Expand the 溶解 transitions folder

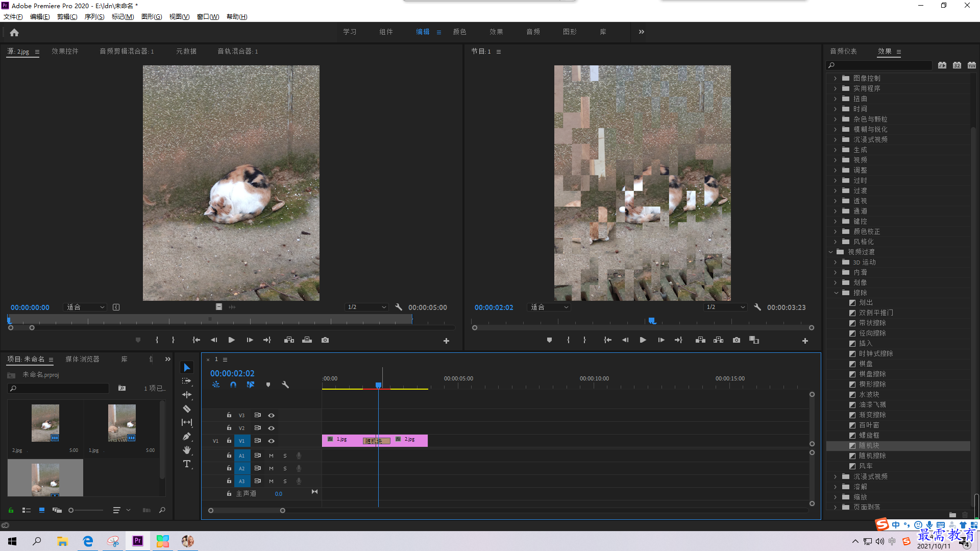tap(835, 487)
